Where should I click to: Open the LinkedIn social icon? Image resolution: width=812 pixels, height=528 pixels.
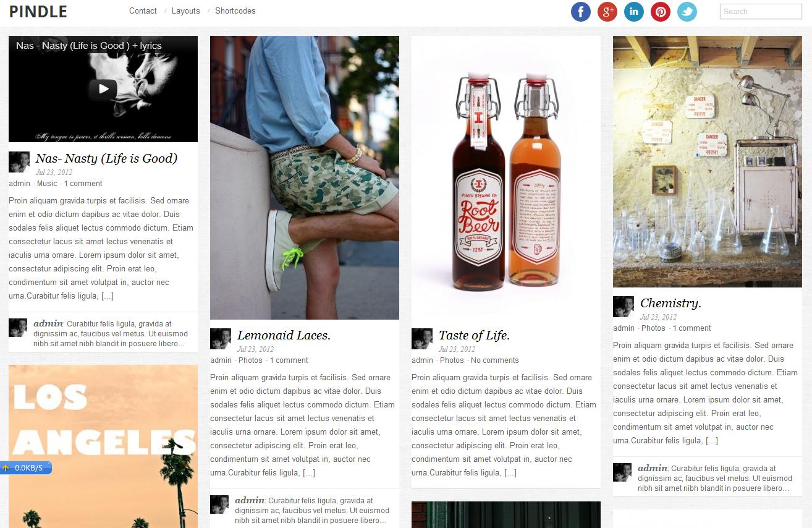point(634,11)
